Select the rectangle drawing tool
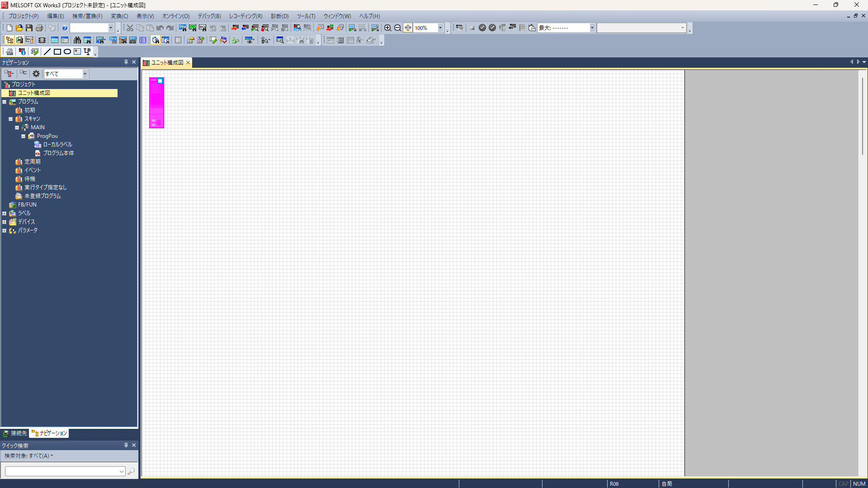 coord(57,52)
